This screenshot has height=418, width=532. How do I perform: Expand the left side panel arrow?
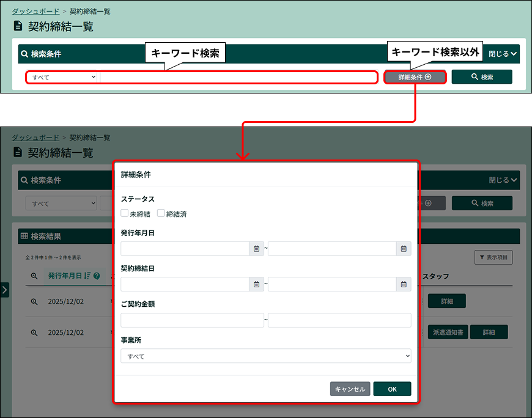click(4, 290)
